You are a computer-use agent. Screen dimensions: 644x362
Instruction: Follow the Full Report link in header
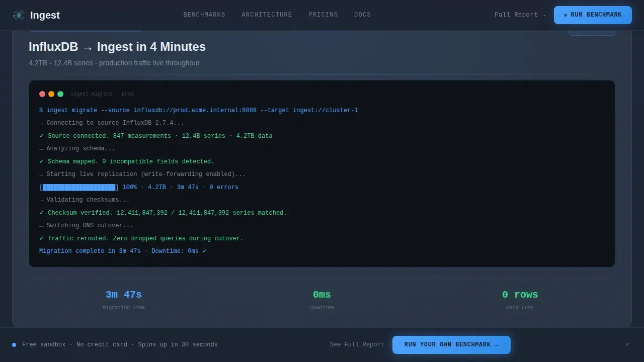tap(520, 15)
